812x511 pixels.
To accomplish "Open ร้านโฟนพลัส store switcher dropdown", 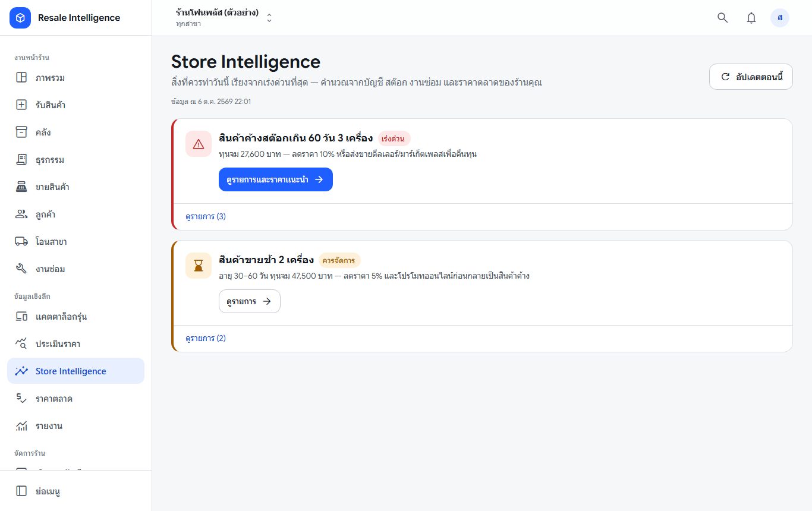I will click(224, 18).
